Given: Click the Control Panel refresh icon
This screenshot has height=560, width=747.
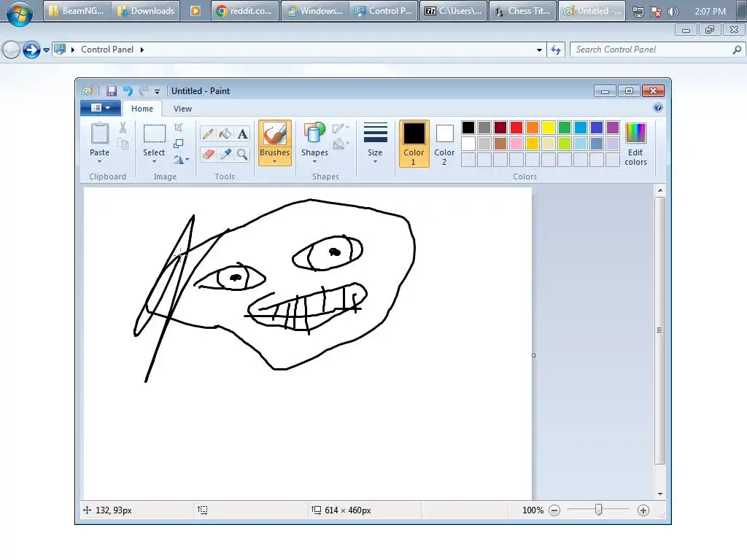Looking at the screenshot, I should coord(555,50).
